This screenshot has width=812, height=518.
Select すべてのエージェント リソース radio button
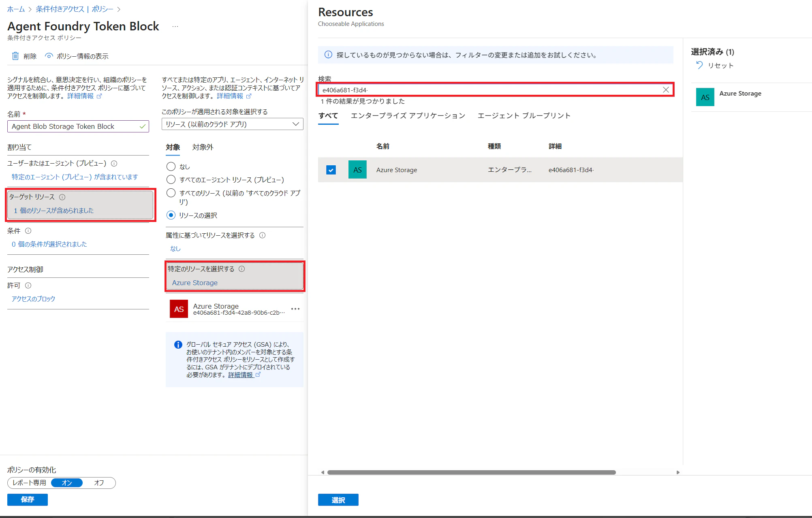coord(171,179)
